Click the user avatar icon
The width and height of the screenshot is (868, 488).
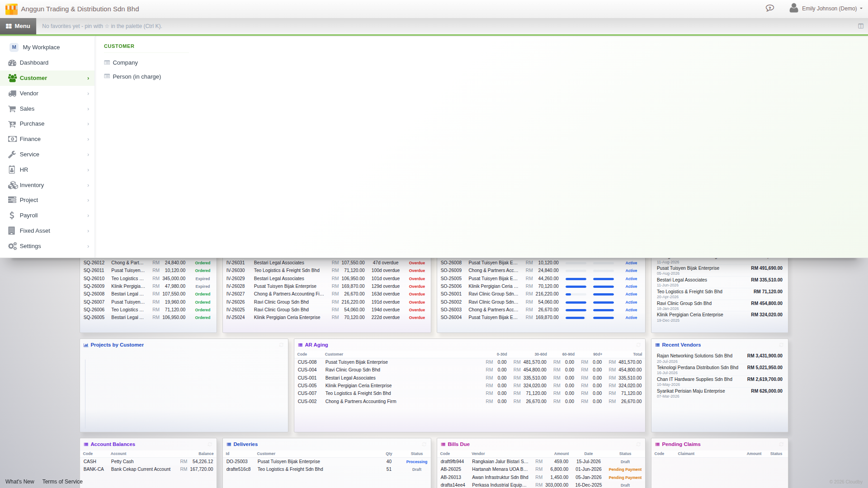pyautogui.click(x=793, y=8)
